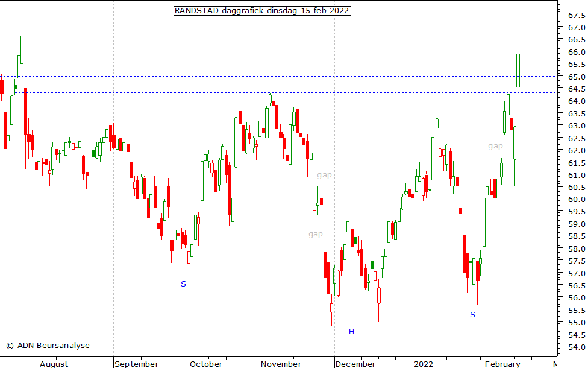Click the 61.5 price axis label
Image resolution: width=588 pixels, height=368 pixels.
click(x=577, y=163)
